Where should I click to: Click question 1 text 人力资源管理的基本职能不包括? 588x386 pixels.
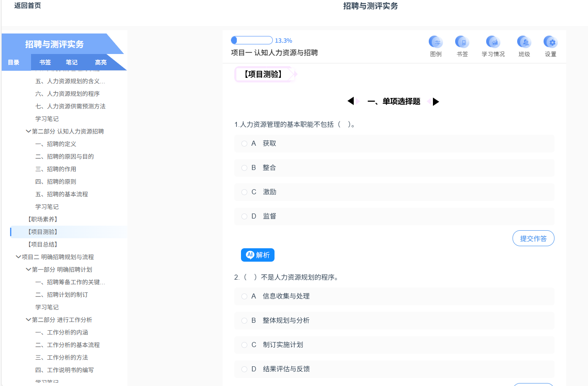click(x=295, y=124)
